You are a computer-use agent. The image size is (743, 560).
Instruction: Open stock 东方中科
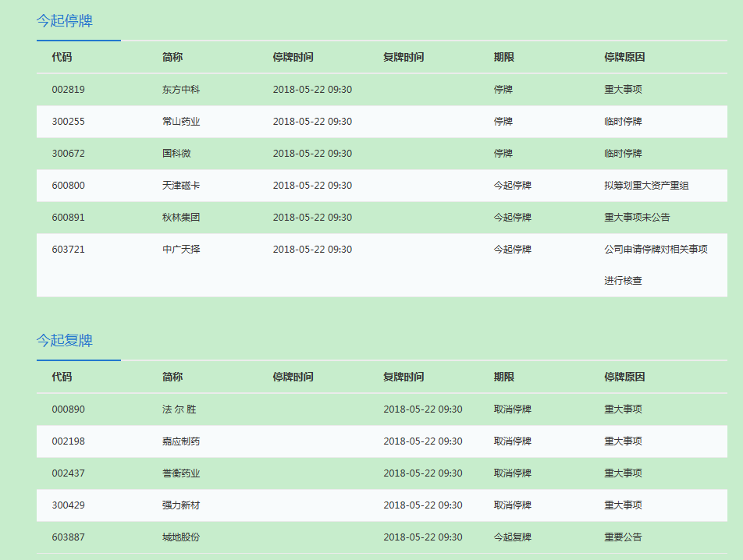click(x=181, y=90)
